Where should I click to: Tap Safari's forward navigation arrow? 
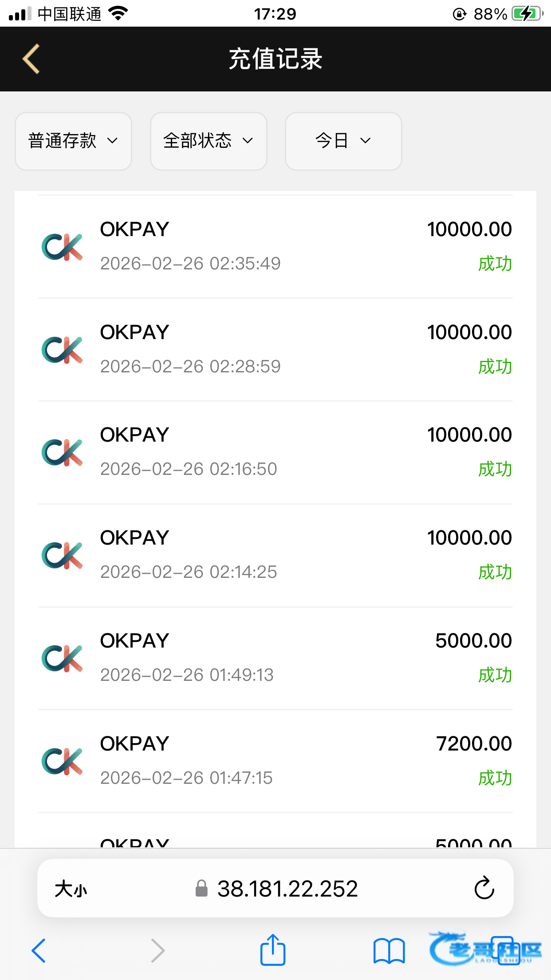(157, 951)
